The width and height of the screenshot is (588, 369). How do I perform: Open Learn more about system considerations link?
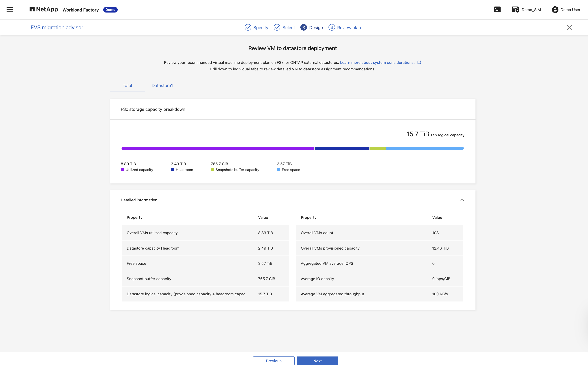click(x=377, y=62)
